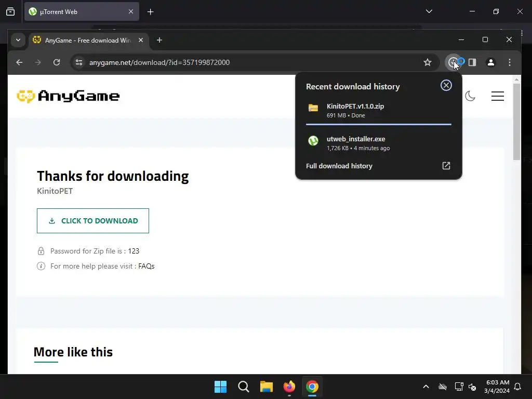Open KinitoPET.v1.1.0.zip from download history
The height and width of the screenshot is (399, 532).
point(379,111)
